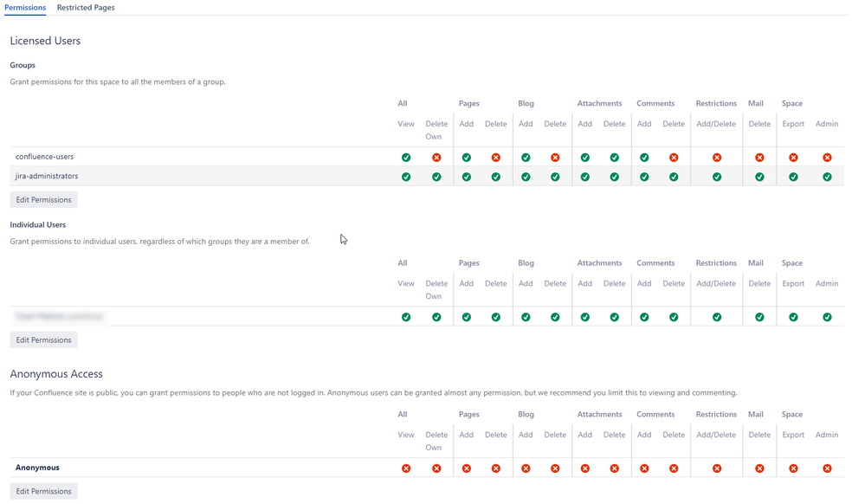
Task: Click jira-administrators Space Admin checkmark
Action: tap(827, 177)
